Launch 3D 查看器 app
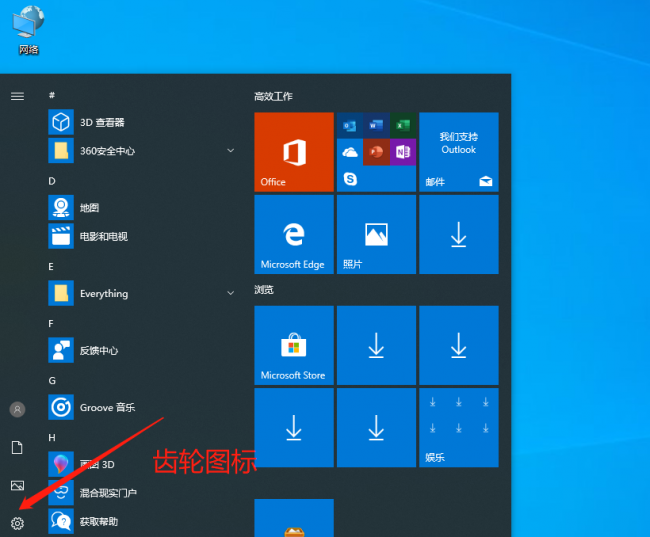This screenshot has height=537, width=650. pyautogui.click(x=141, y=122)
